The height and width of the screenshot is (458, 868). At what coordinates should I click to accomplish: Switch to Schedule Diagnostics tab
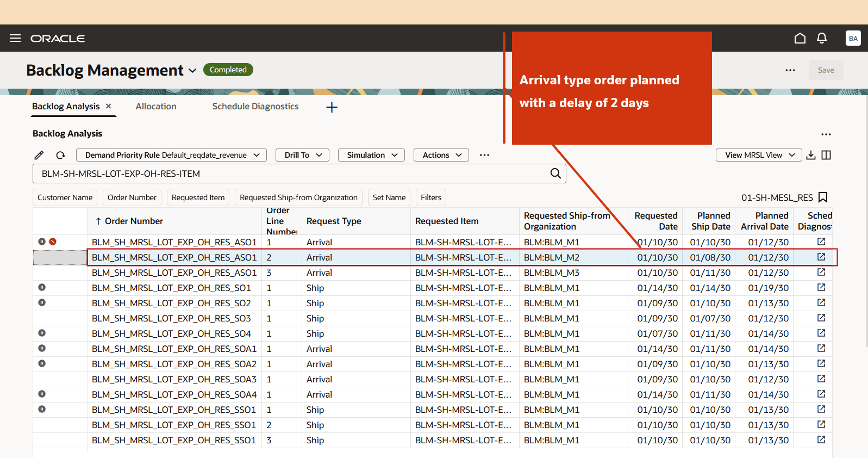tap(255, 106)
